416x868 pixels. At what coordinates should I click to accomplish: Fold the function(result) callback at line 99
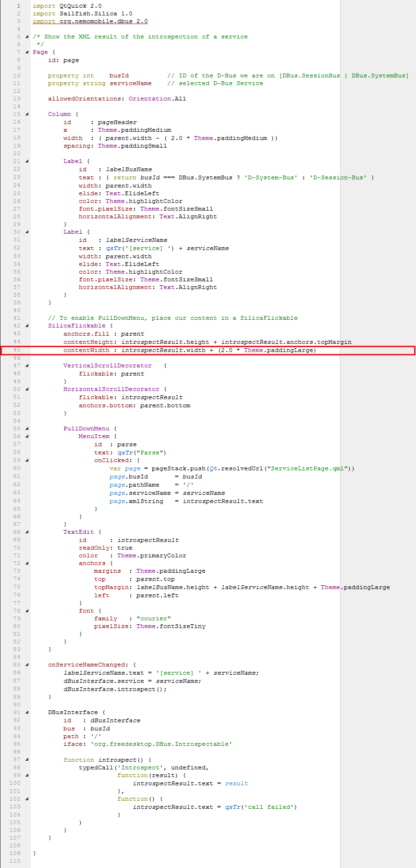(x=26, y=775)
